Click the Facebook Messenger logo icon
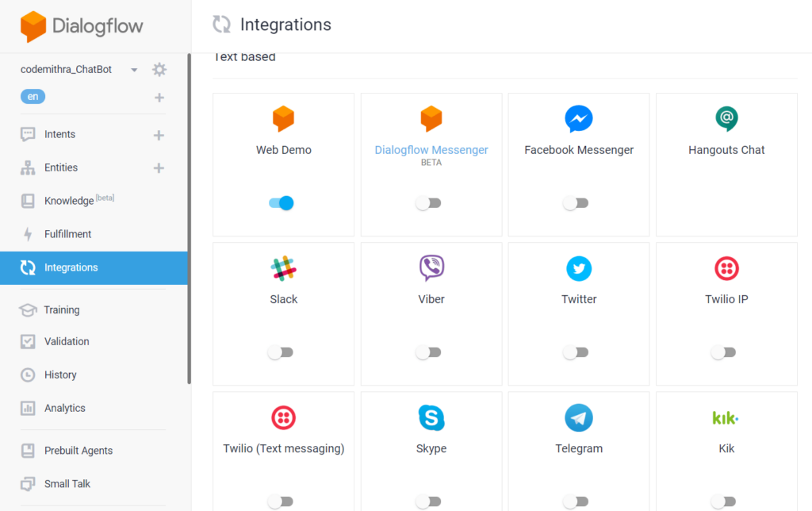 pyautogui.click(x=578, y=119)
